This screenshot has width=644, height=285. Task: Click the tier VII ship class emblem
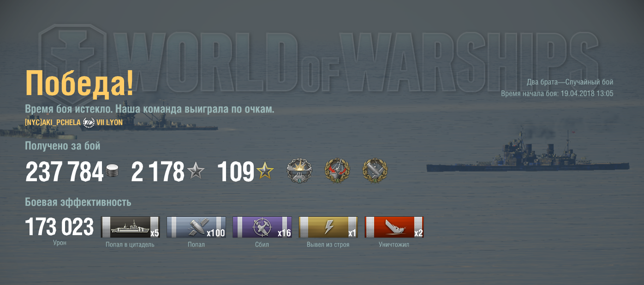(89, 122)
